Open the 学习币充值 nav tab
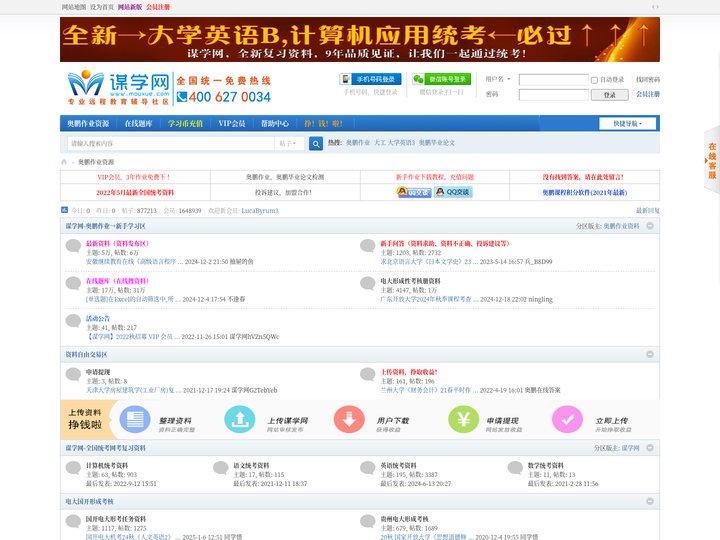Viewport: 720px width, 540px height. [185, 124]
